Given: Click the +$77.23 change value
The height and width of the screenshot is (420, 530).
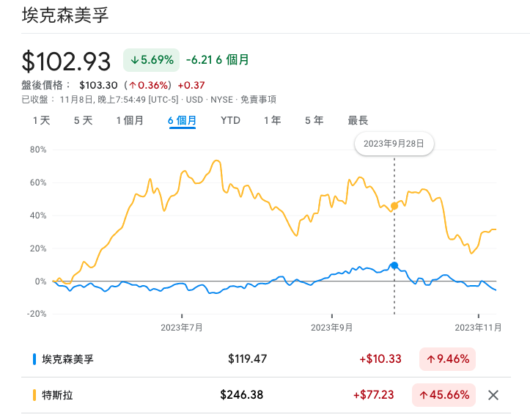Looking at the screenshot, I should pos(374,394).
